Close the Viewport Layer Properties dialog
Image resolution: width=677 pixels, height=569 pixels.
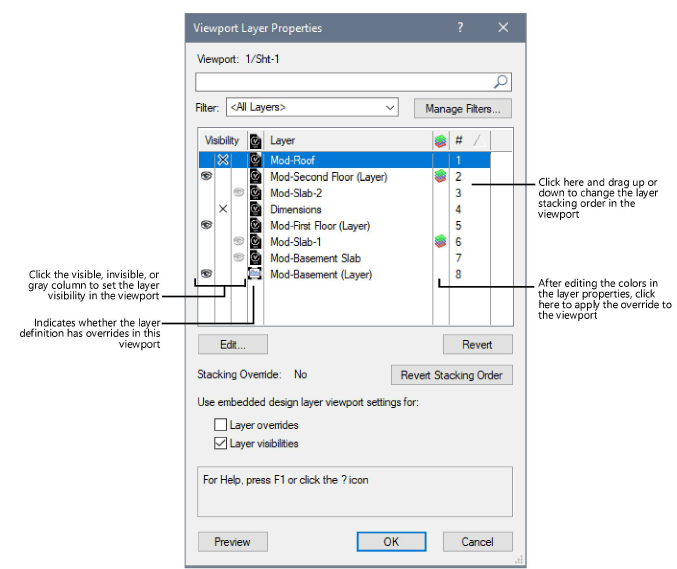click(503, 28)
